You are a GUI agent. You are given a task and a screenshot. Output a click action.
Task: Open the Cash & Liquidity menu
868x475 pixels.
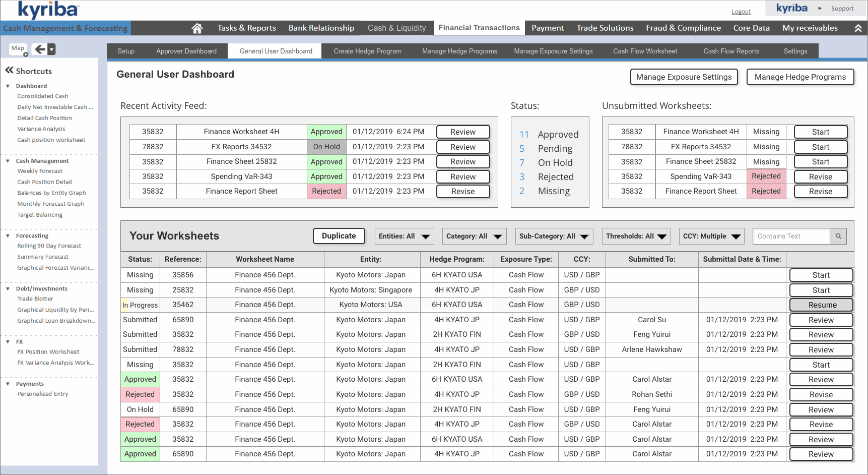396,28
